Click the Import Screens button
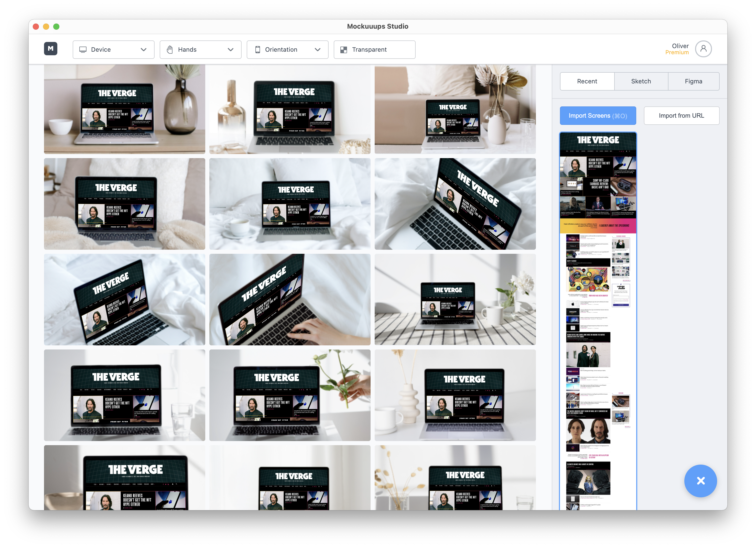This screenshot has width=756, height=548. click(598, 116)
